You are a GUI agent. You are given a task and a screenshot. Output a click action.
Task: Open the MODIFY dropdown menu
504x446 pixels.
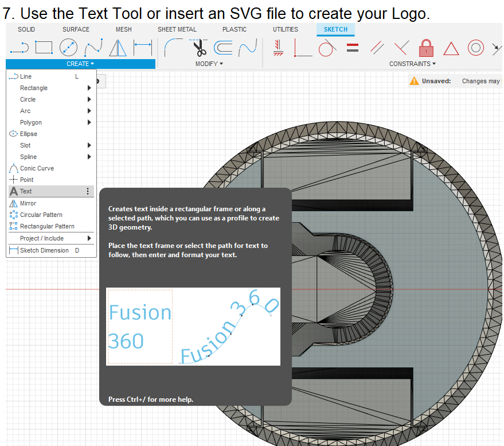click(209, 64)
